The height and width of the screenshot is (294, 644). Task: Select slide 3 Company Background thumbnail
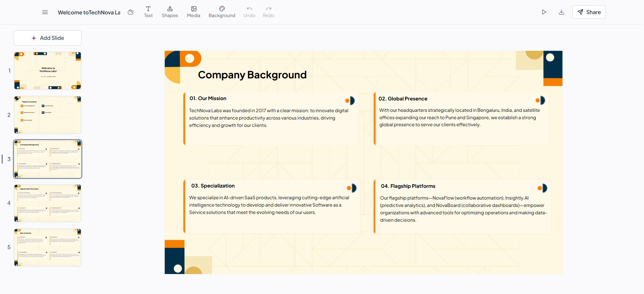pyautogui.click(x=48, y=159)
